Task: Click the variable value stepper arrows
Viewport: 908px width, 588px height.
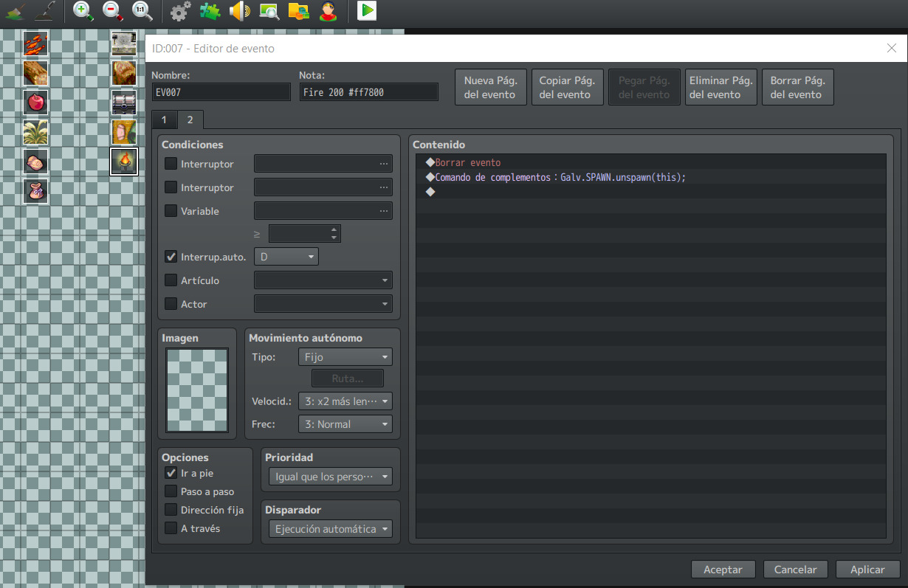Action: click(334, 234)
